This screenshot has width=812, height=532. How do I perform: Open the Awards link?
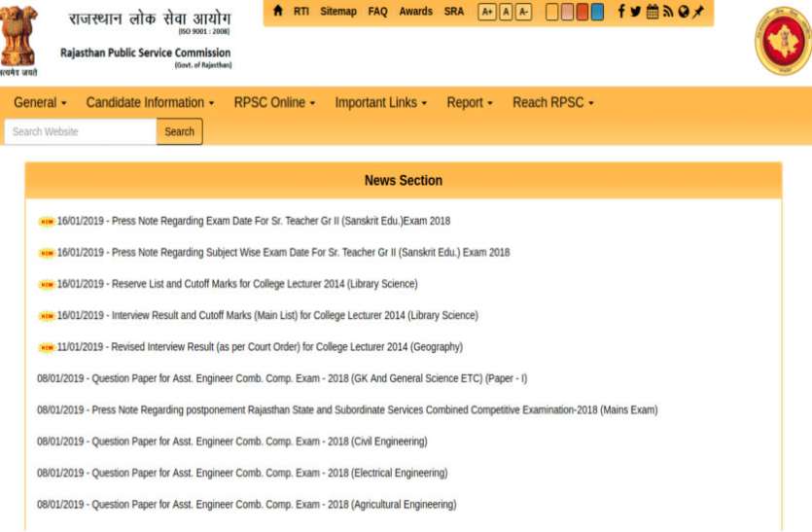point(415,11)
